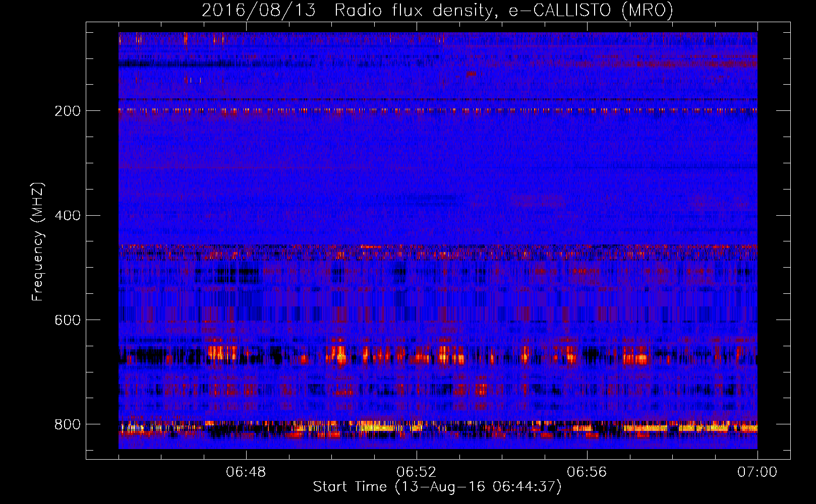The width and height of the screenshot is (816, 504).
Task: Click the "Frequency (MHZ)" axis label
Action: pos(38,242)
